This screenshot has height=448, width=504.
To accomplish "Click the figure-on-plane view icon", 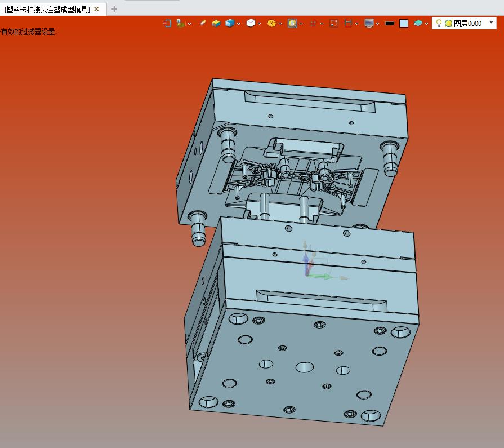I will [181, 23].
